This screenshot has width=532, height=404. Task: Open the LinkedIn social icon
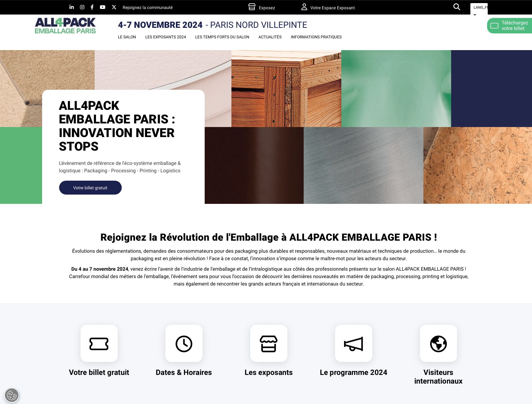72,7
